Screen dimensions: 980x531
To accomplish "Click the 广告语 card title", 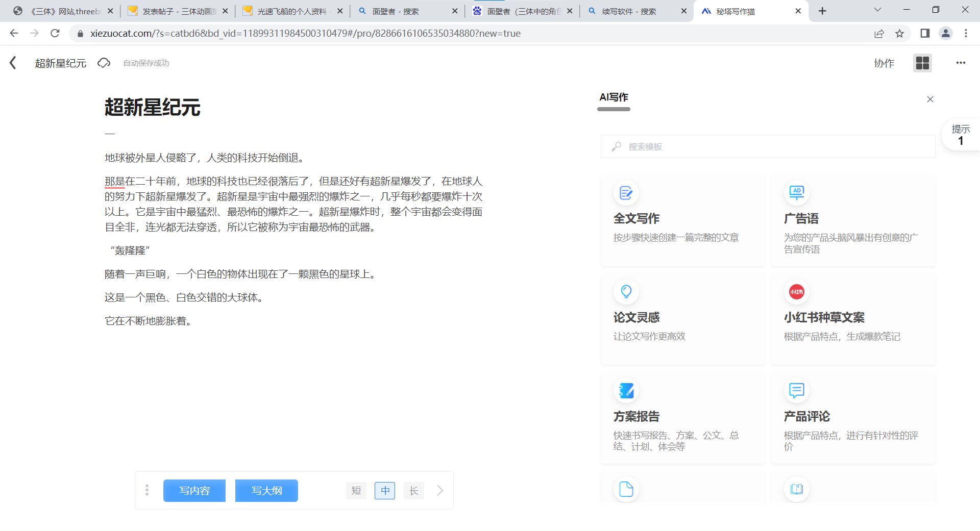I will coord(801,219).
